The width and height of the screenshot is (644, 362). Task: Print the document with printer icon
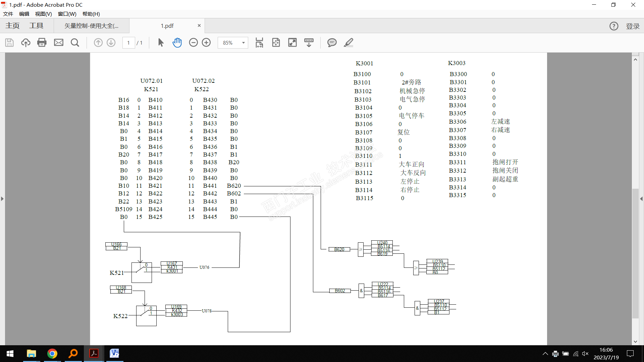pos(42,43)
